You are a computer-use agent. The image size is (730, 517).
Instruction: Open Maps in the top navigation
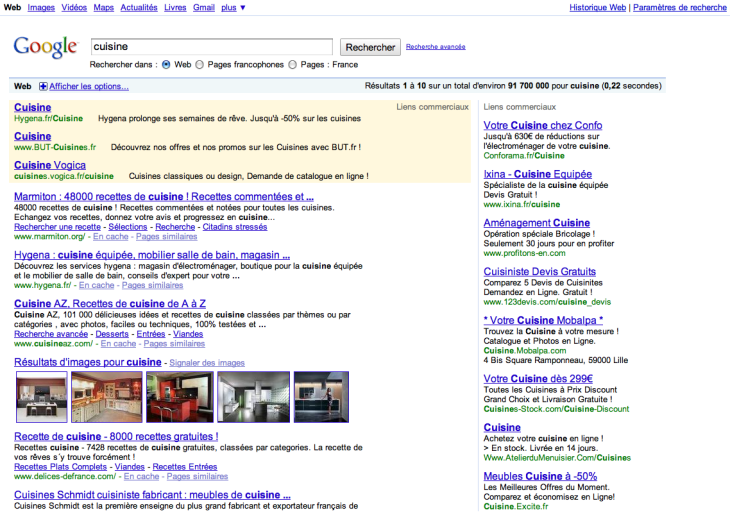click(103, 7)
